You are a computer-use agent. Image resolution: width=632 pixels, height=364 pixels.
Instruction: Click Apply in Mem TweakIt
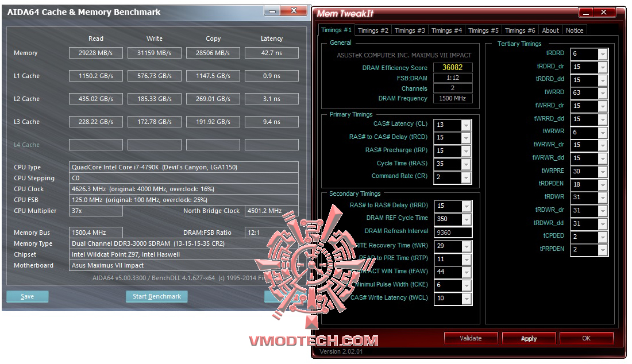(x=529, y=338)
